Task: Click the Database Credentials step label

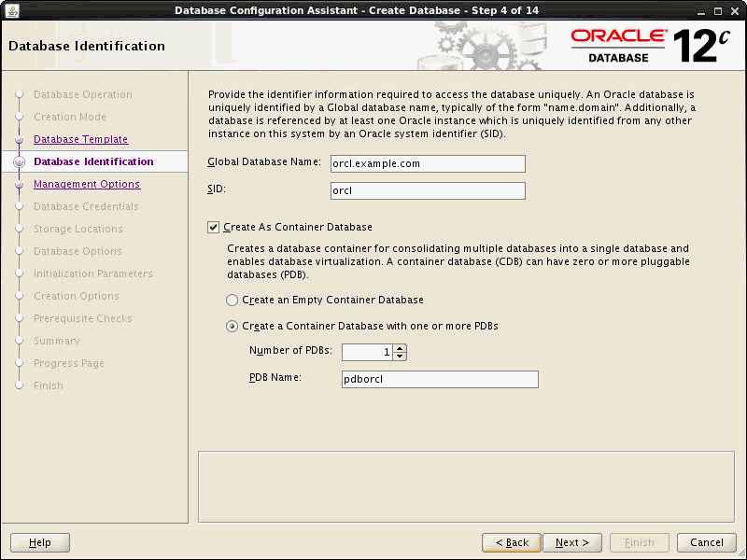Action: pos(86,206)
